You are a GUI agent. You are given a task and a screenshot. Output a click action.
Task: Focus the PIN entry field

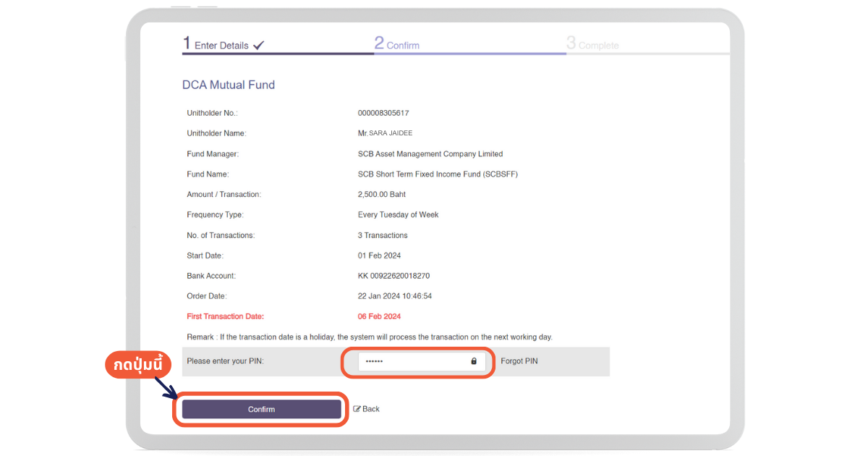tap(412, 361)
